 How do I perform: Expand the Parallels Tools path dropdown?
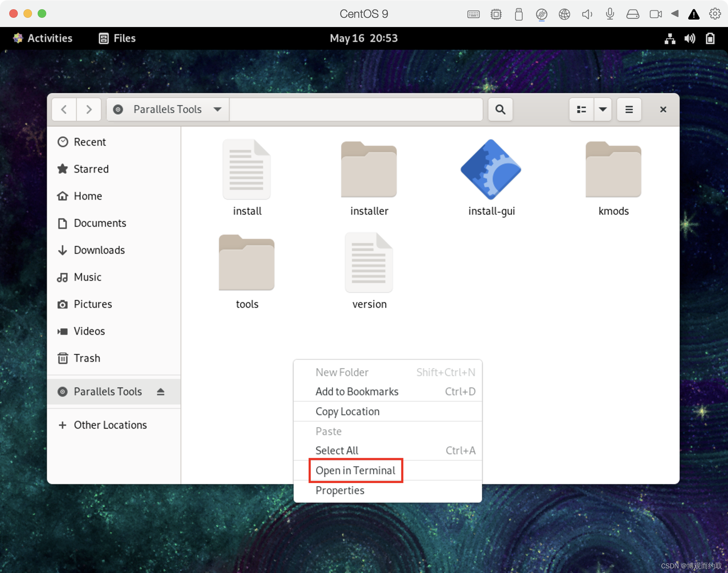(x=218, y=109)
